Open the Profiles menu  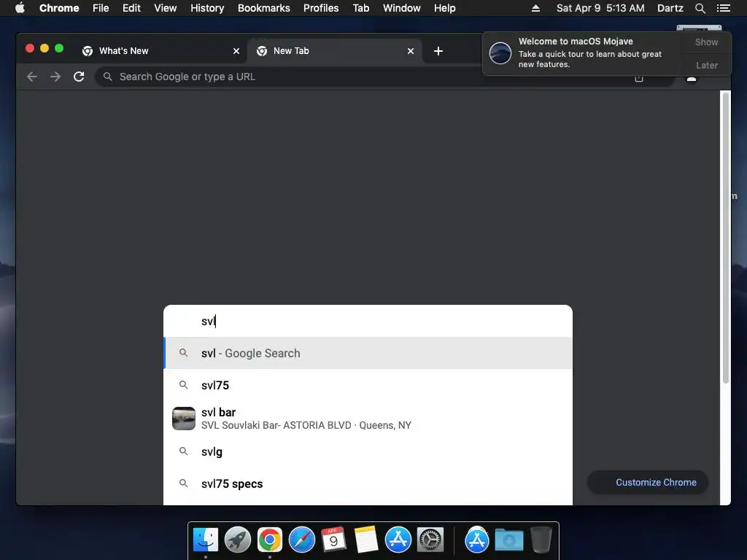click(321, 8)
